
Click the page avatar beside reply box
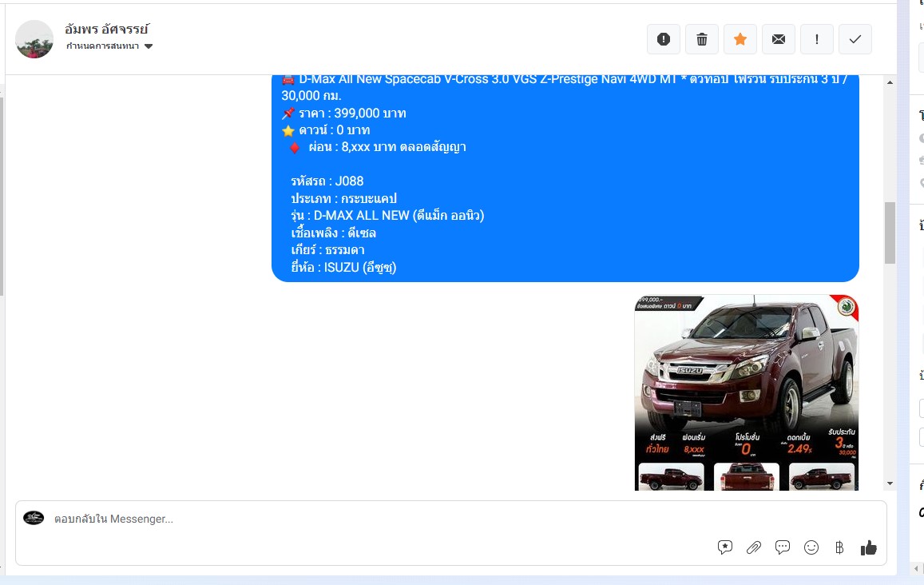(34, 518)
